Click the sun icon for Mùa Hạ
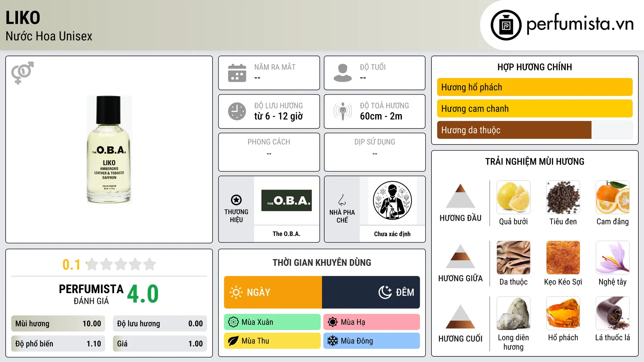 (333, 322)
